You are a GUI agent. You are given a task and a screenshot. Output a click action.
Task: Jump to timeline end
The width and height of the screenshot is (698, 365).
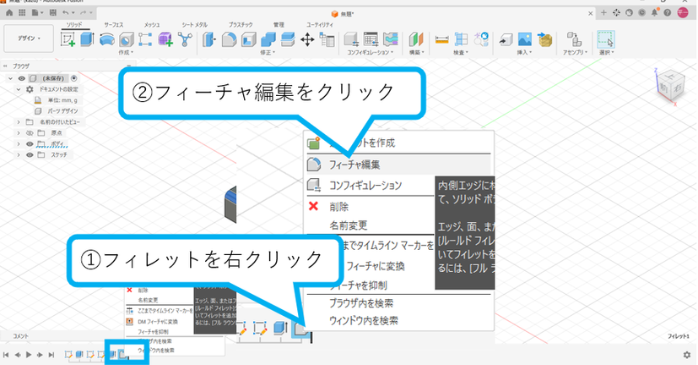51,355
